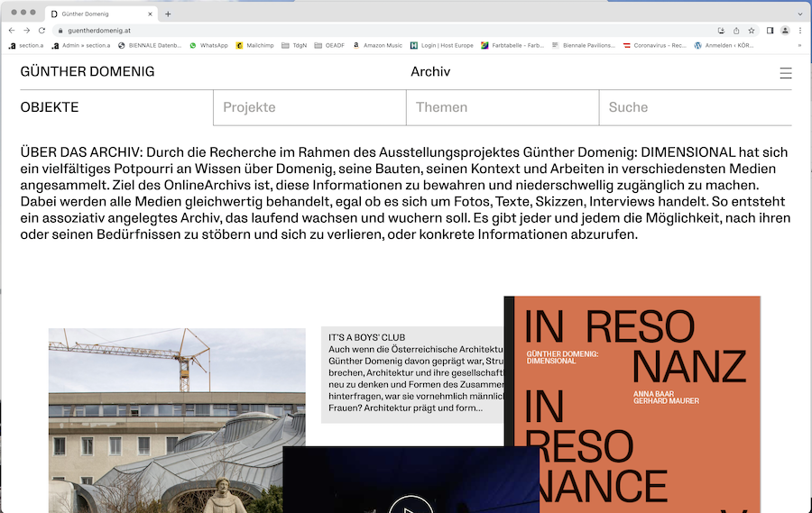Click the address bar URL
Viewport: 812px width, 513px height.
(99, 31)
